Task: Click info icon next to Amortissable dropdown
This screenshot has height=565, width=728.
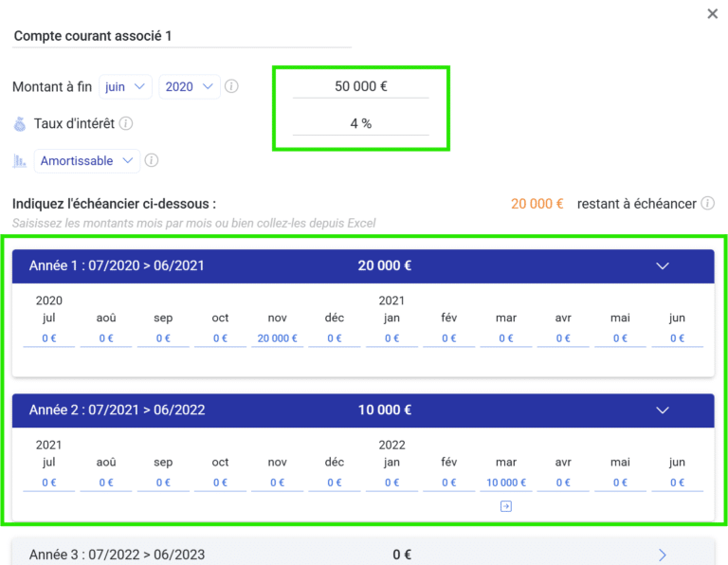Action: (152, 160)
